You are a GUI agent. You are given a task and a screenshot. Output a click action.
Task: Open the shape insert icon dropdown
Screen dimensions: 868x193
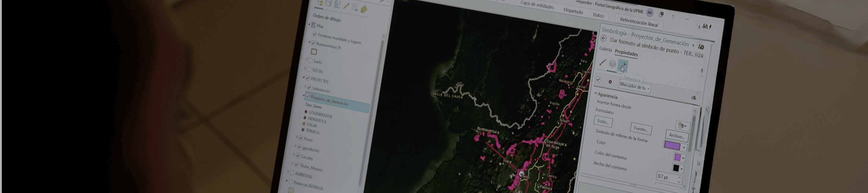click(682, 126)
